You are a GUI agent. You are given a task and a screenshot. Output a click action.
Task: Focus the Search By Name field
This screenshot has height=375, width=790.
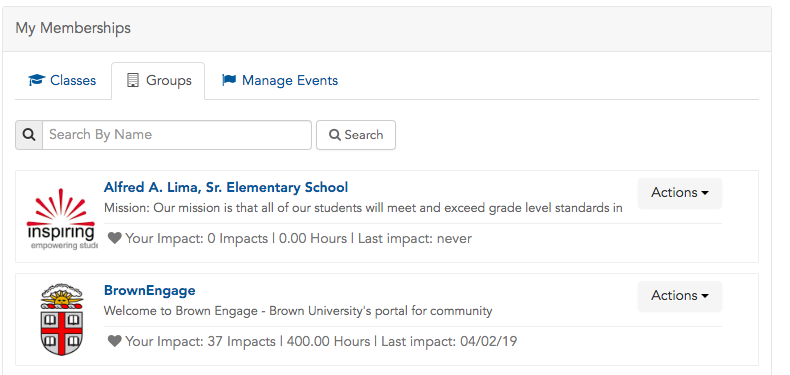tap(177, 135)
